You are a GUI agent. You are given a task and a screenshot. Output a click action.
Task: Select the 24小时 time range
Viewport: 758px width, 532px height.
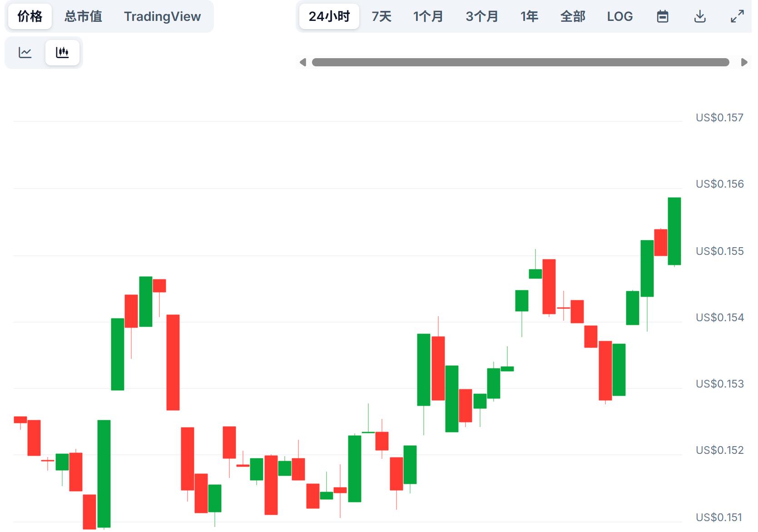(329, 16)
